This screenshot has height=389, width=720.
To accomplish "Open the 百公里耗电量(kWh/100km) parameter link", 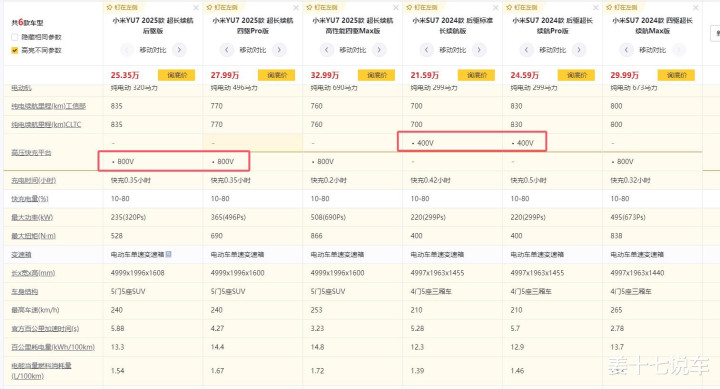I will coord(53,347).
